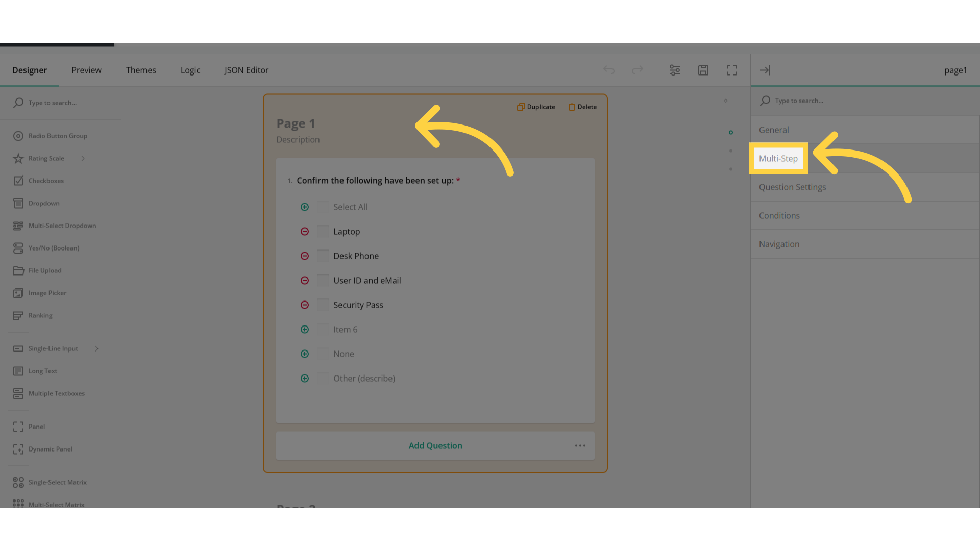
Task: Duplicate Page 1
Action: [x=536, y=107]
